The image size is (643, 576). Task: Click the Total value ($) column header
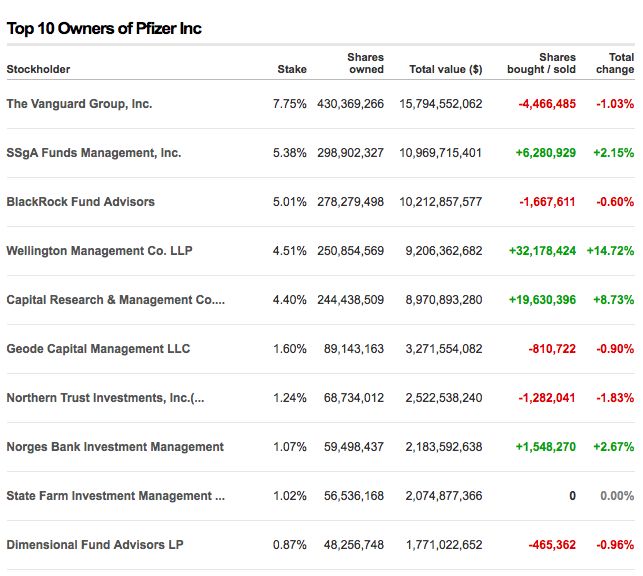pyautogui.click(x=446, y=69)
